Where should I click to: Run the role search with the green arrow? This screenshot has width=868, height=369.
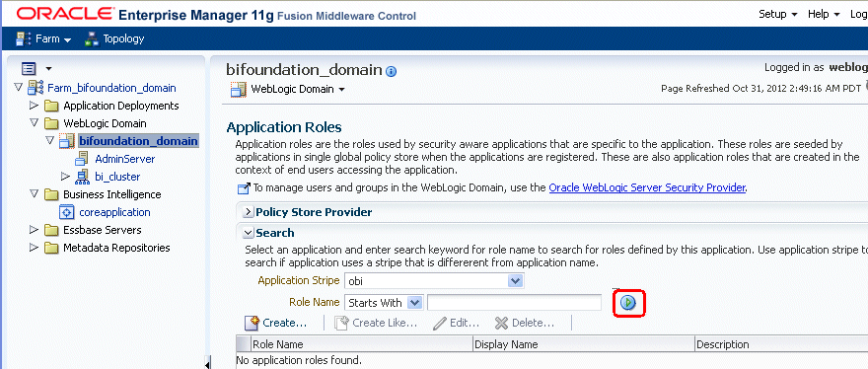point(628,303)
